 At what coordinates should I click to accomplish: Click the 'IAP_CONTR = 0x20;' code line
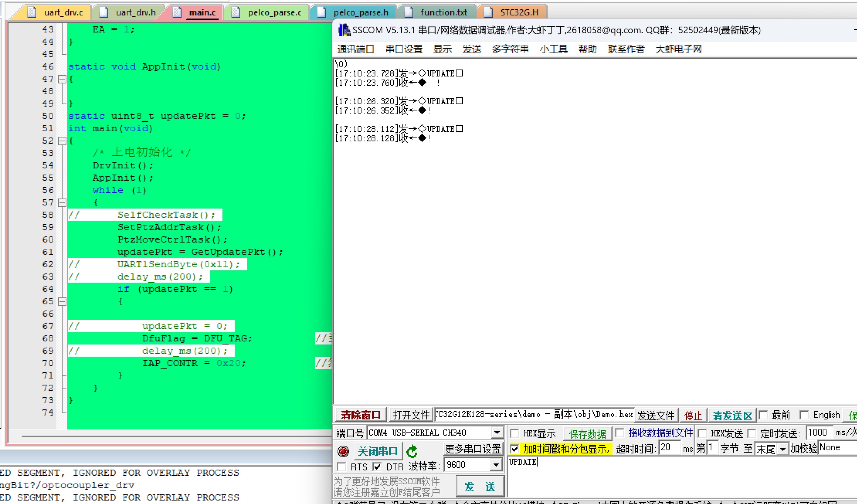pyautogui.click(x=194, y=363)
